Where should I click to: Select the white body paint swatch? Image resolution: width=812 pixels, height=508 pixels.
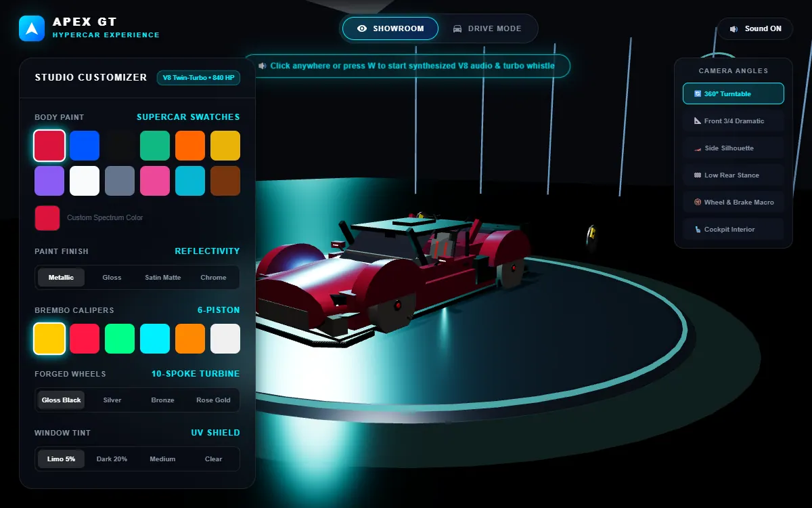pyautogui.click(x=85, y=181)
